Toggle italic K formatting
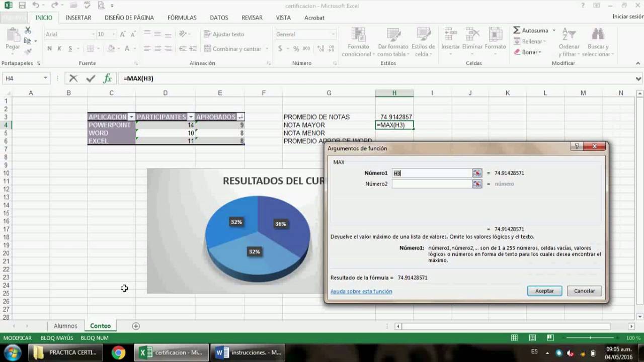644x362 pixels. click(x=59, y=49)
